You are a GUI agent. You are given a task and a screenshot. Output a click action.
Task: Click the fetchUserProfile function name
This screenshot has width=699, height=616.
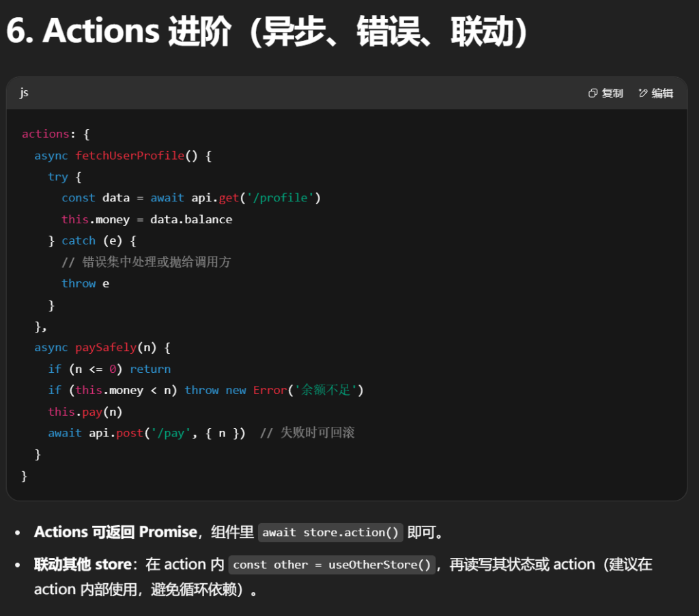(x=130, y=156)
